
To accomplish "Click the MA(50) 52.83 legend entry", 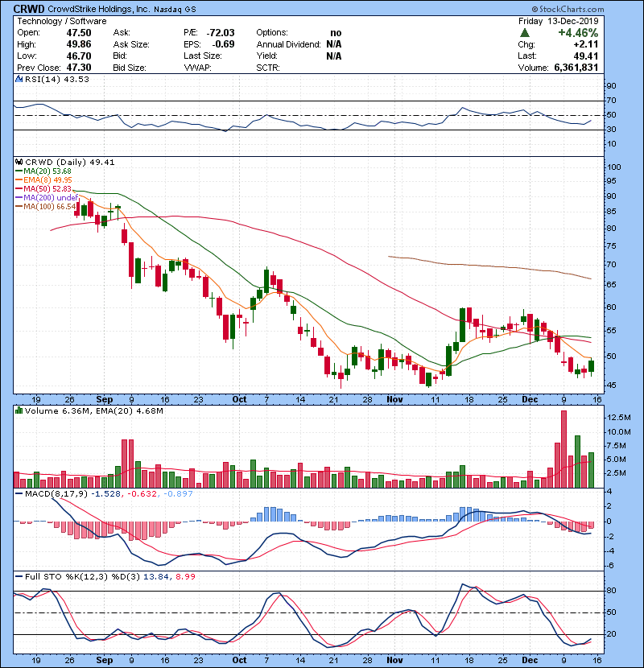I will (47, 188).
